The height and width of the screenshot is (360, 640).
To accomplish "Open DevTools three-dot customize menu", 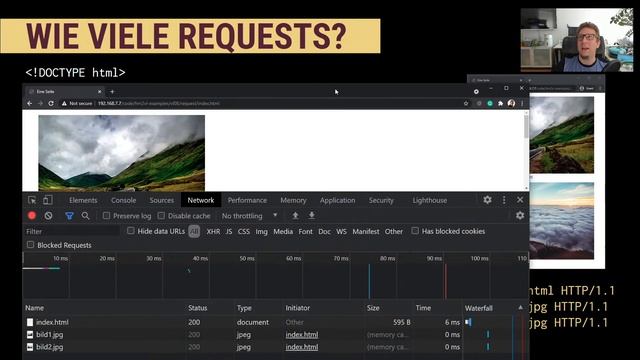I will tap(504, 200).
